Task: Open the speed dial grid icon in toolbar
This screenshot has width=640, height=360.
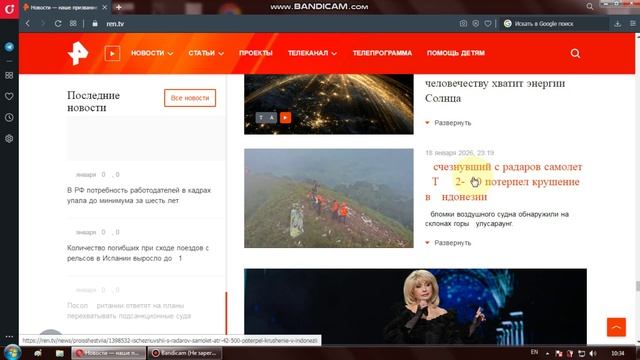Action: tap(73, 24)
